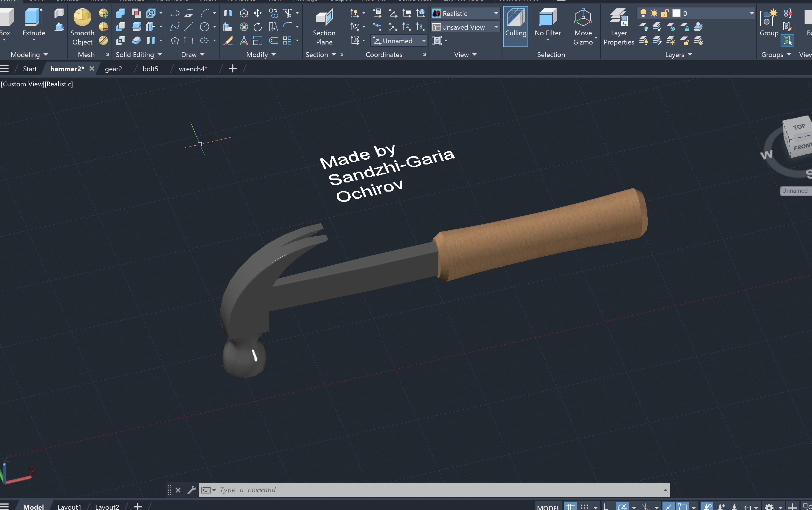Select the solid Subtract tool
The image size is (812, 510).
pyautogui.click(x=120, y=27)
